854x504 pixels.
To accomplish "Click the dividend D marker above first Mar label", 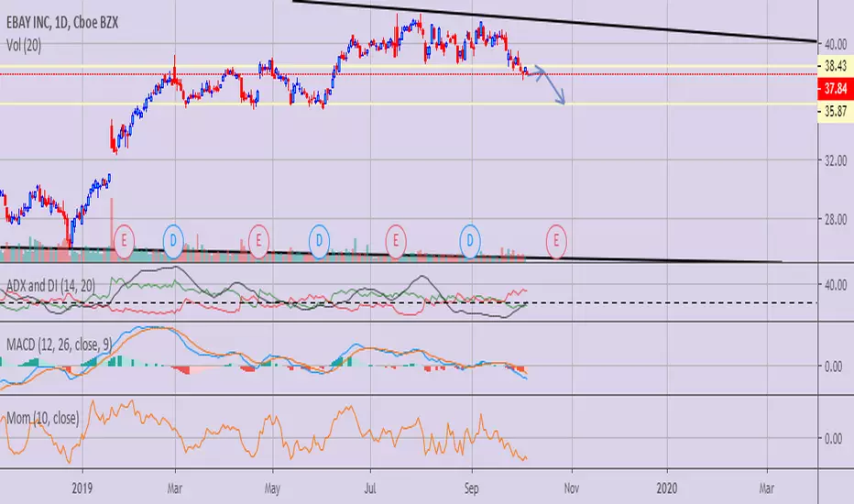I will [174, 240].
